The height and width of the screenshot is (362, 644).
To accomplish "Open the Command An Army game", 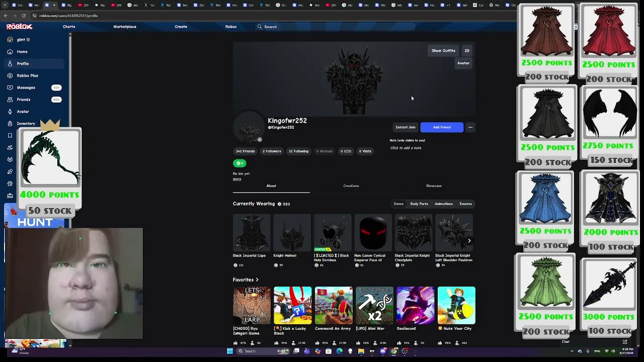I will 334,316.
